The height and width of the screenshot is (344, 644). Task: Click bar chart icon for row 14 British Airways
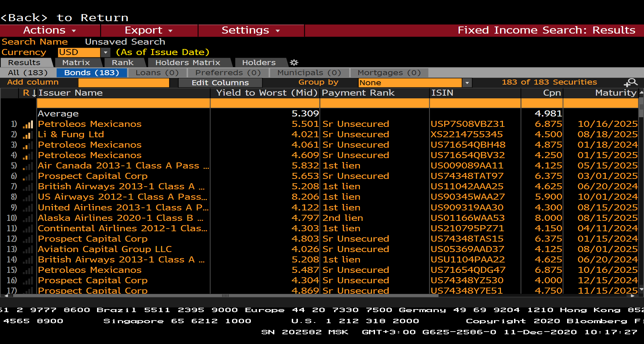click(28, 260)
